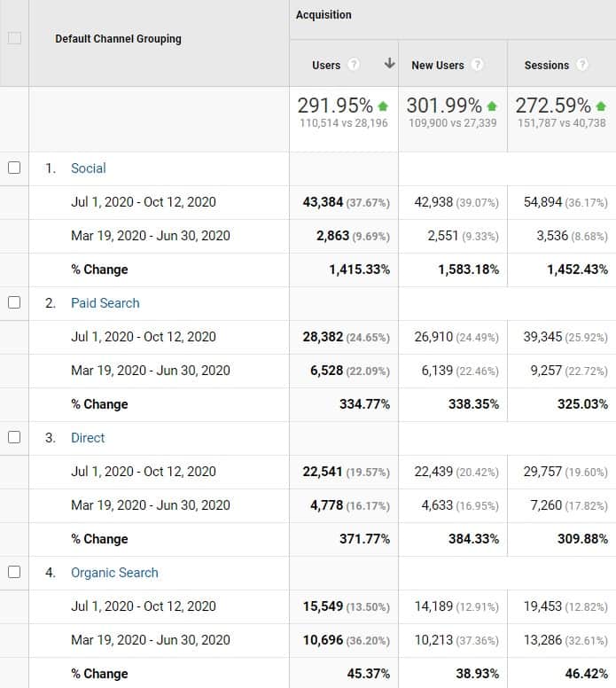Toggle the select-all checkbox in table header
Image resolution: width=616 pixels, height=688 pixels.
click(x=14, y=38)
